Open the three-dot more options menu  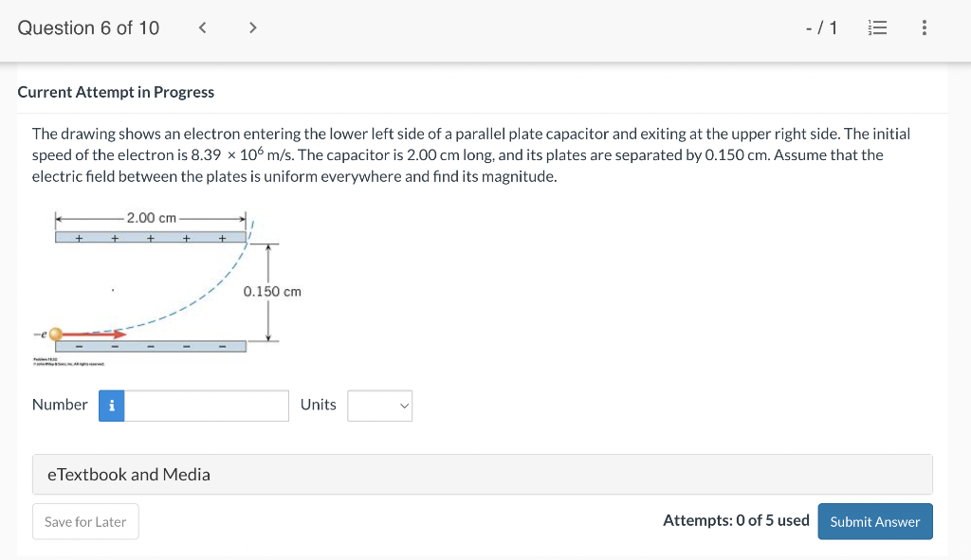pyautogui.click(x=925, y=28)
